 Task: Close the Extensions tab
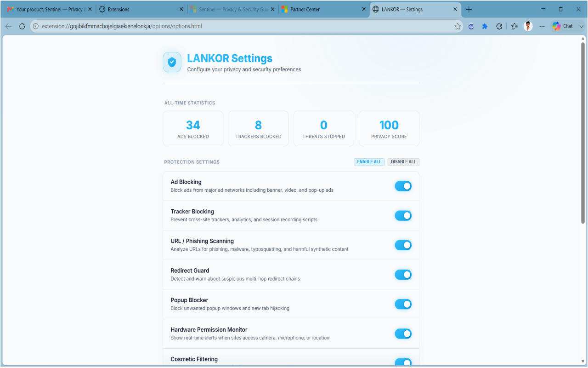click(x=181, y=9)
